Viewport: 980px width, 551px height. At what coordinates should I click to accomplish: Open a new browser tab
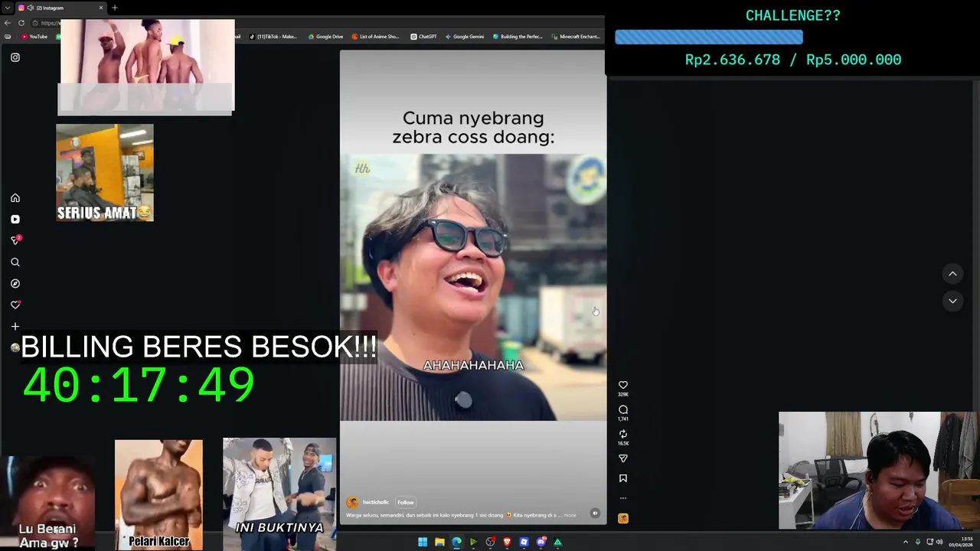coord(115,8)
